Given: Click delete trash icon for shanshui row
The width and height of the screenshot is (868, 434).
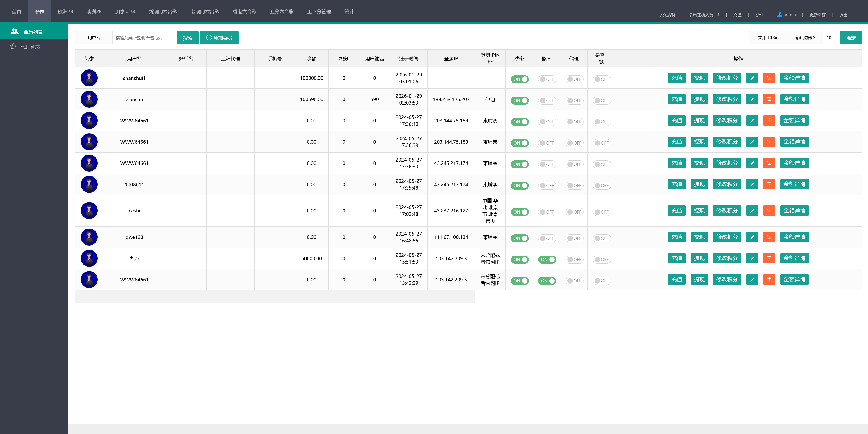Looking at the screenshot, I should (x=769, y=99).
